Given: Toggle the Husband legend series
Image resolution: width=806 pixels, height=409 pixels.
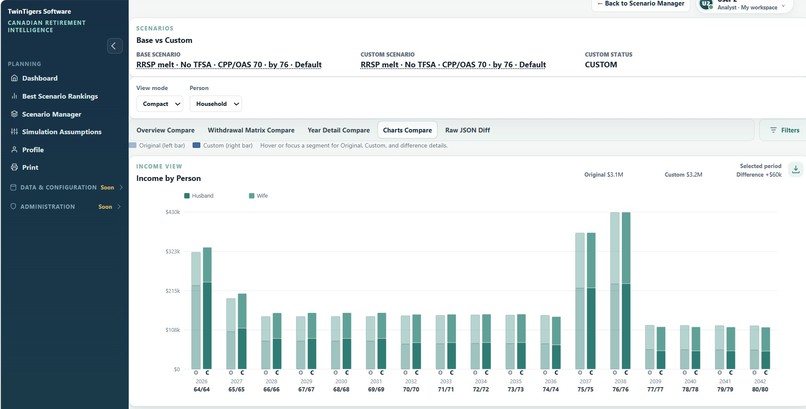Looking at the screenshot, I should pos(198,196).
